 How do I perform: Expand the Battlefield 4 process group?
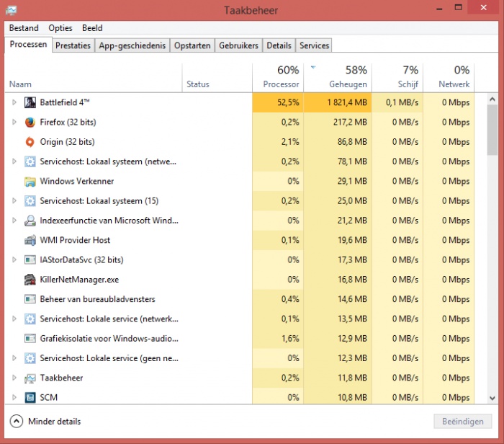pyautogui.click(x=14, y=102)
